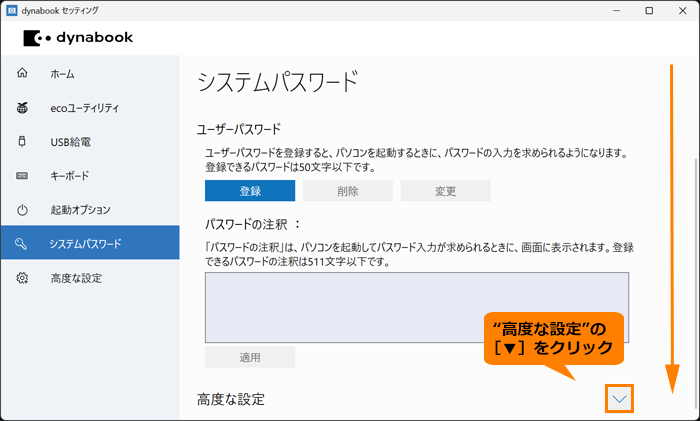Click the 削除 button
Image resolution: width=700 pixels, height=421 pixels.
tap(348, 191)
